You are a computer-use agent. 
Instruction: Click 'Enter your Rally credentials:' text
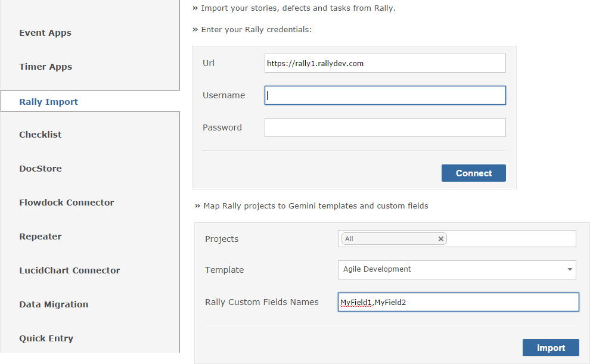point(256,29)
